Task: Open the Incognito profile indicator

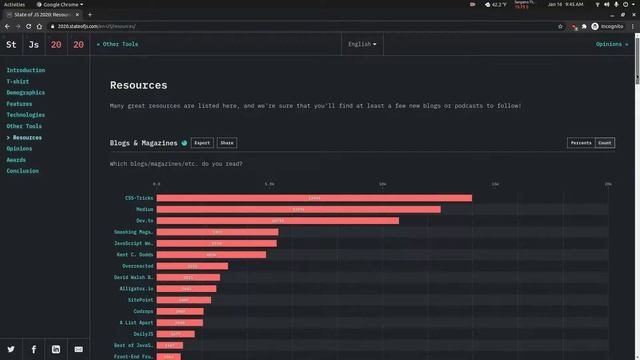Action: point(607,26)
